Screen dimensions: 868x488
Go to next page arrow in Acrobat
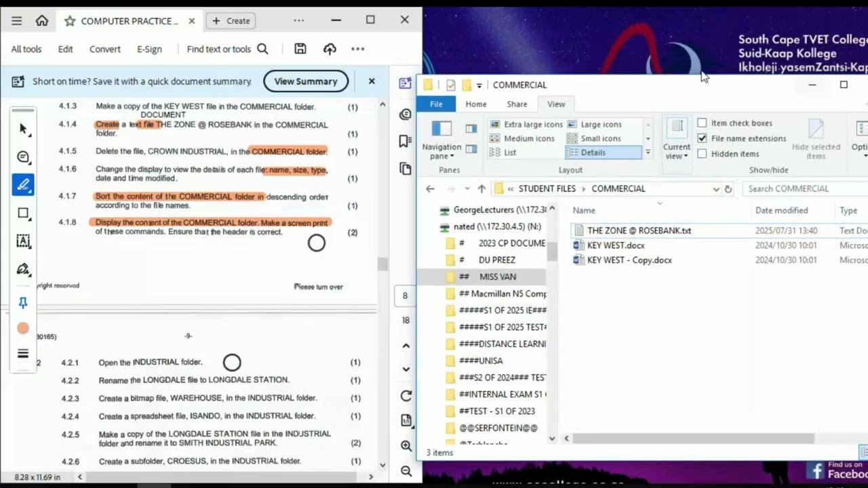(406, 369)
